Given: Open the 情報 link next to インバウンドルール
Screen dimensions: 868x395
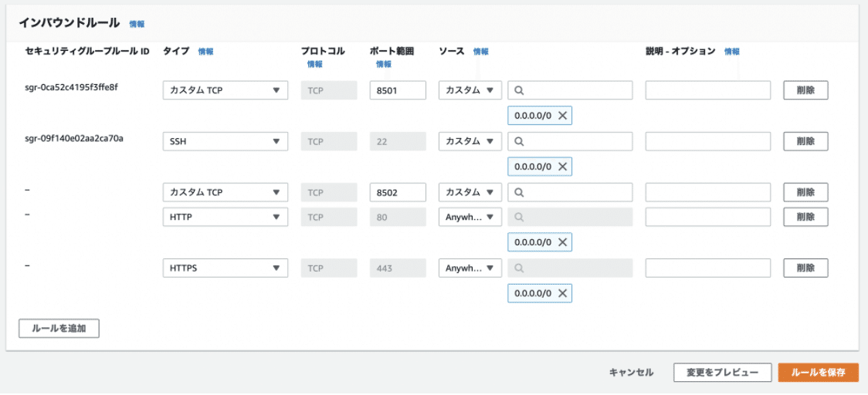Looking at the screenshot, I should 137,24.
